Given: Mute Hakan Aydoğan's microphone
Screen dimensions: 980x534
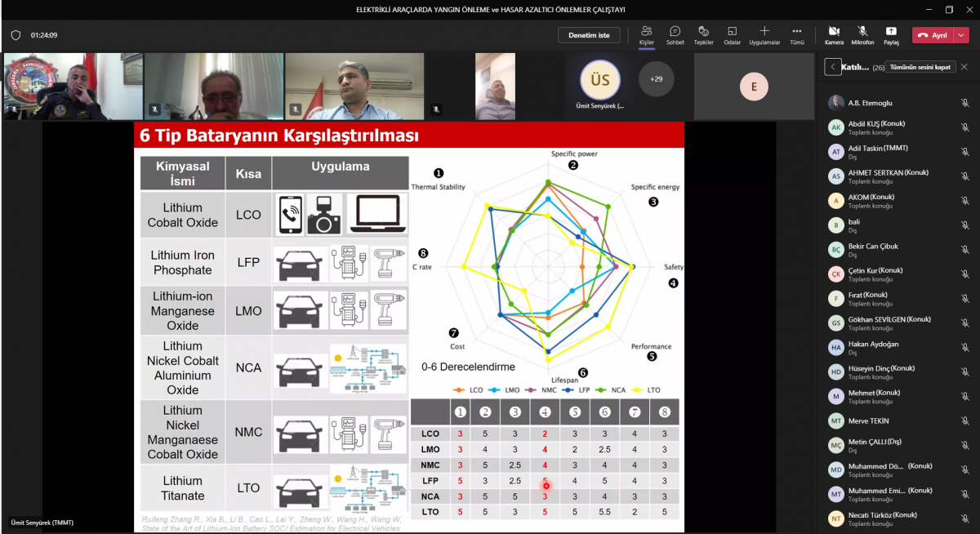Looking at the screenshot, I should (964, 348).
